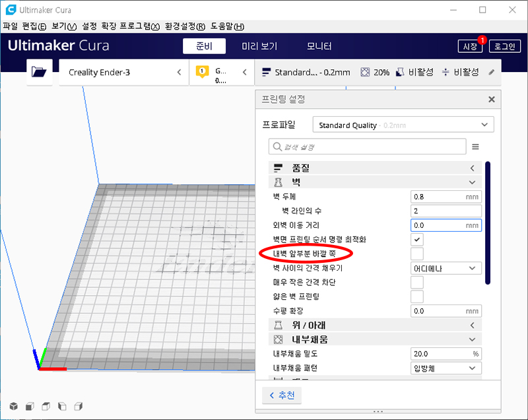This screenshot has width=528, height=420.
Task: Open 벽 사이의 간격 채우기 dropdown
Action: coord(446,268)
